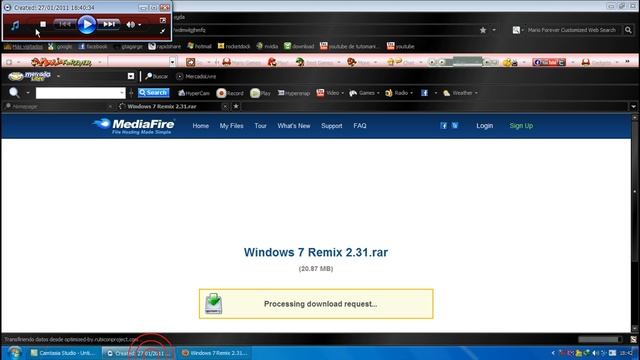Viewport: 640px width, 360px height.
Task: Open the rapidshare bookmark
Action: (164, 47)
